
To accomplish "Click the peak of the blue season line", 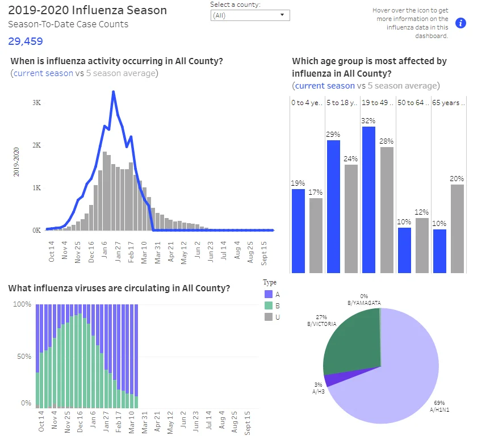I will (114, 91).
